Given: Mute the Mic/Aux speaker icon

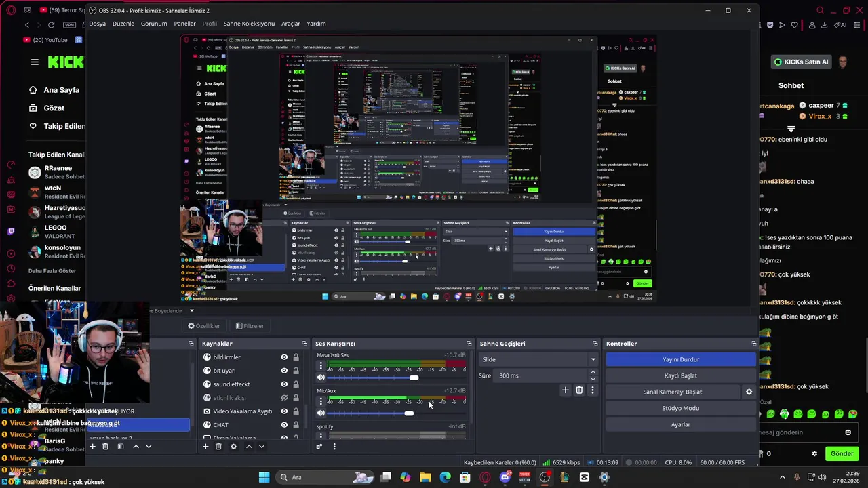Looking at the screenshot, I should coord(321,413).
